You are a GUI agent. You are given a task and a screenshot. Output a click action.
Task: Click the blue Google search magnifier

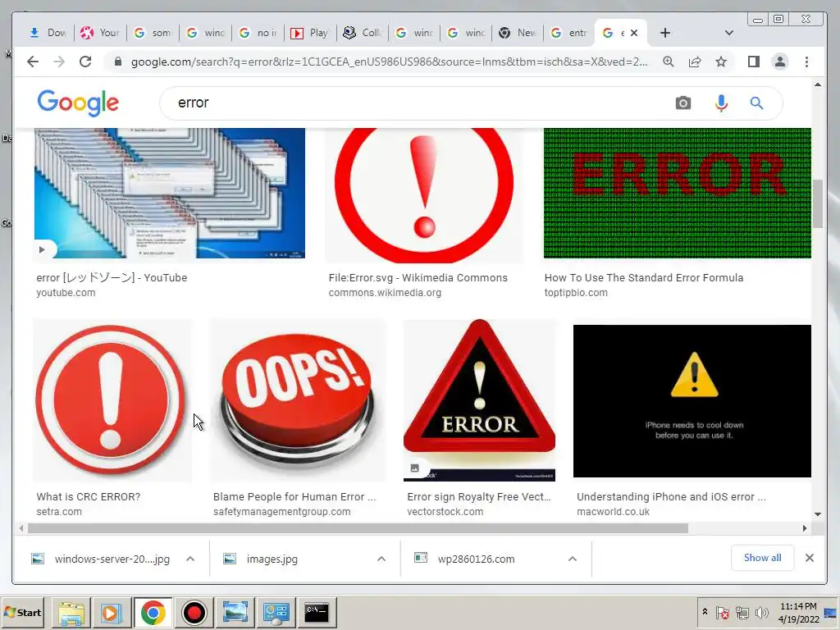pyautogui.click(x=756, y=103)
